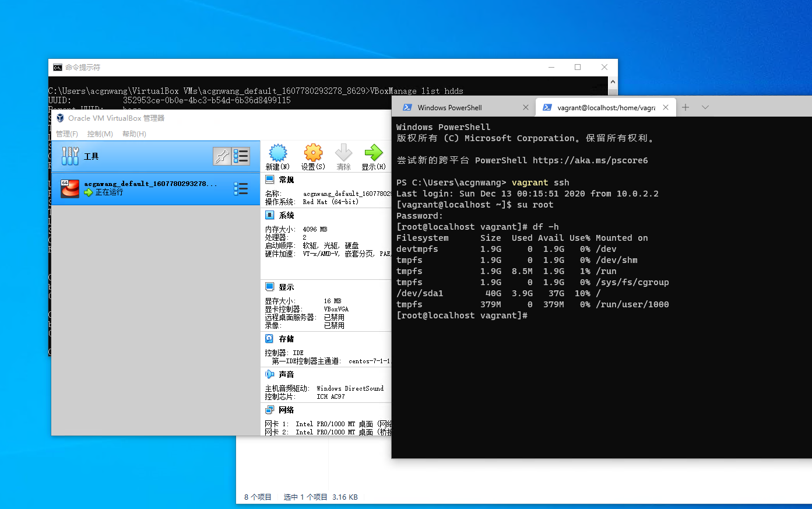Minimize the Command Prompt window
812x509 pixels.
[551, 67]
